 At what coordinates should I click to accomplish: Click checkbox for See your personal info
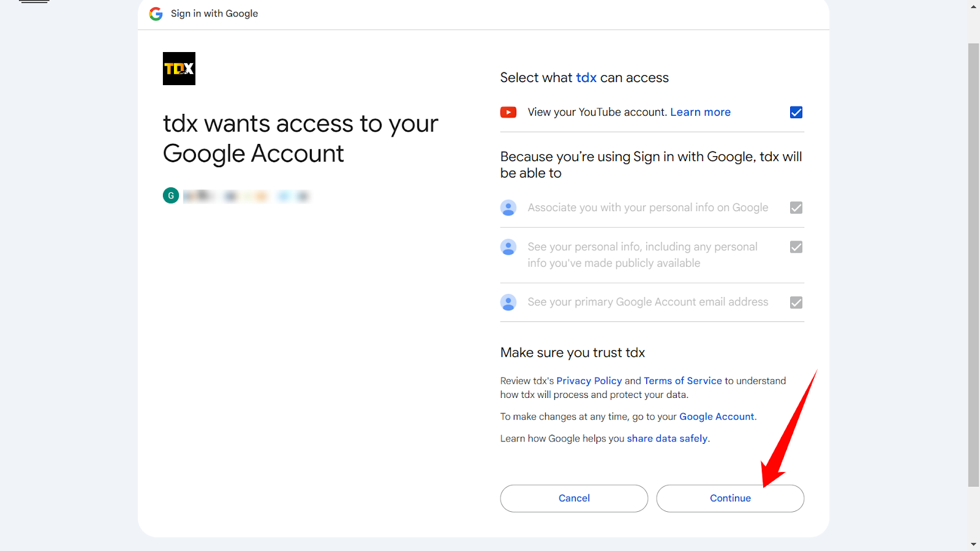[x=796, y=247]
